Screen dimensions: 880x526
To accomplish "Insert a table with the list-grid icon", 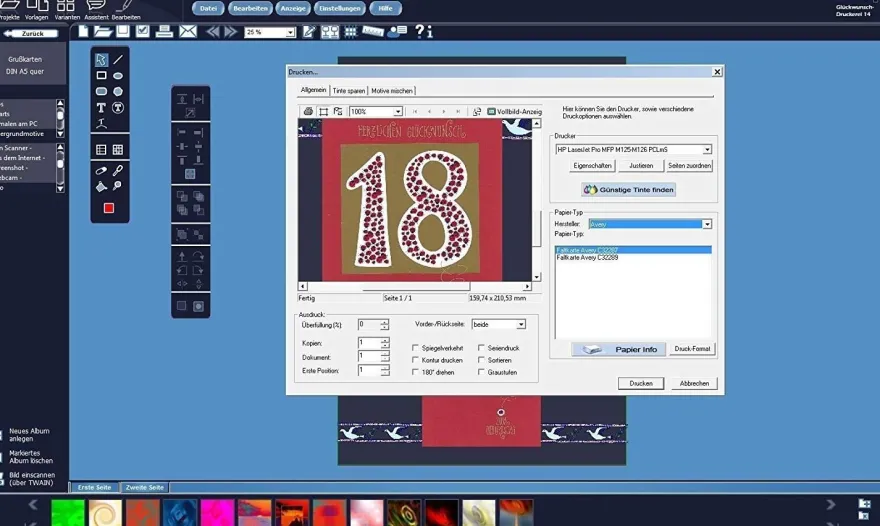I will click(101, 149).
